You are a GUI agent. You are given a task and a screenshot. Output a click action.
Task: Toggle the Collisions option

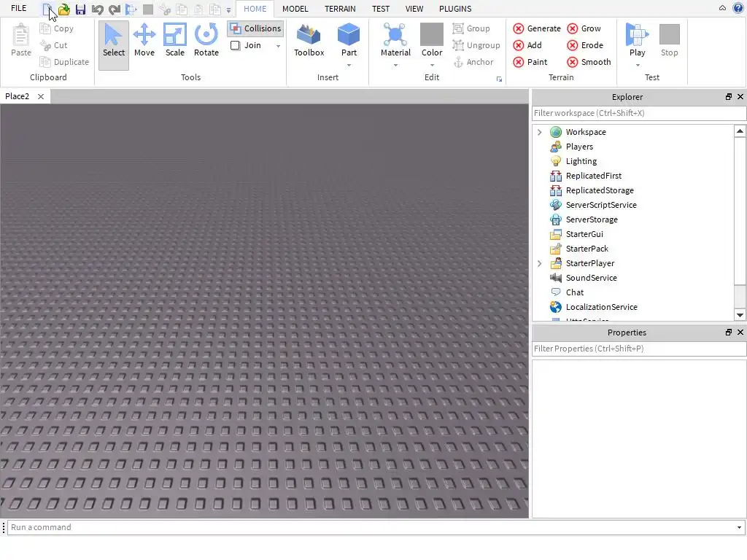click(256, 28)
